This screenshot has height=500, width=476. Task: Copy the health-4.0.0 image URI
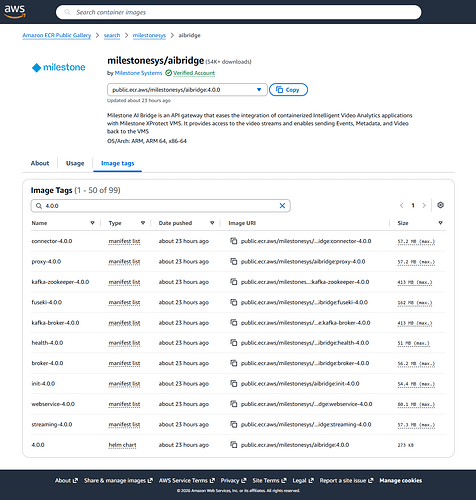click(x=234, y=343)
